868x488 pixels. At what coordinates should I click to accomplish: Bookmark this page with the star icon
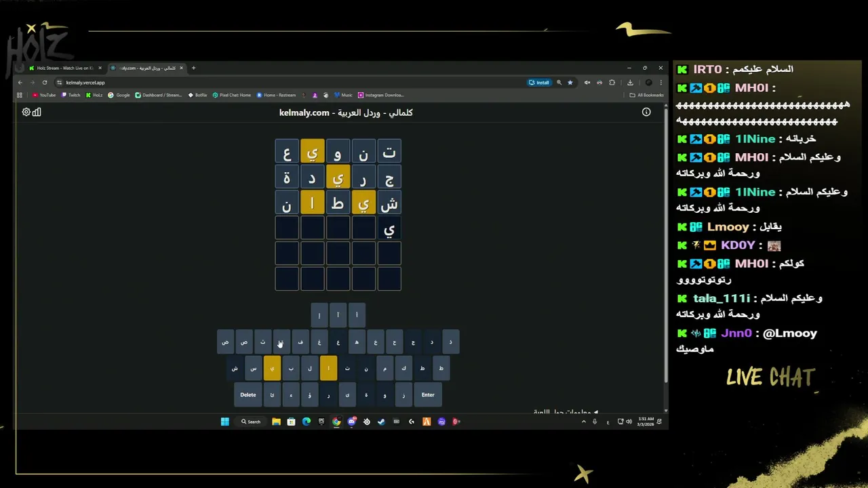pyautogui.click(x=570, y=83)
